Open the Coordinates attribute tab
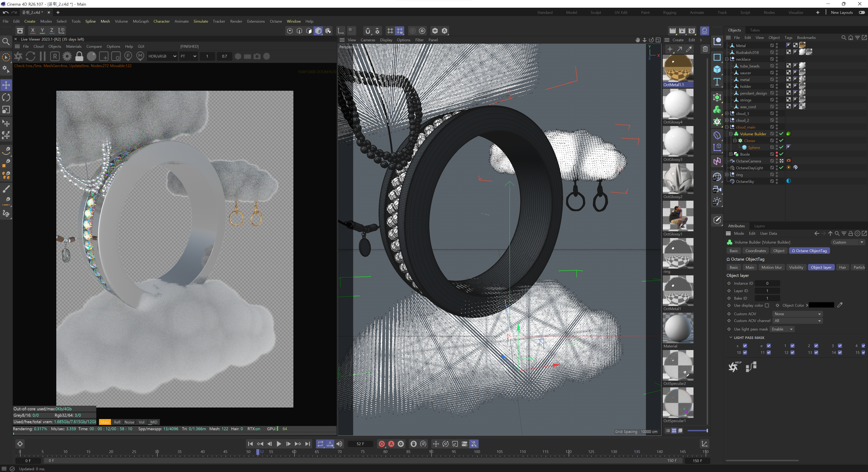The height and width of the screenshot is (472, 868). click(755, 251)
